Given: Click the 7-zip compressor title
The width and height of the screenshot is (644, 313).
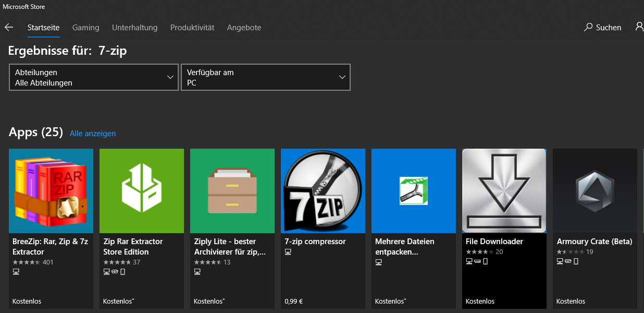Looking at the screenshot, I should tap(315, 242).
